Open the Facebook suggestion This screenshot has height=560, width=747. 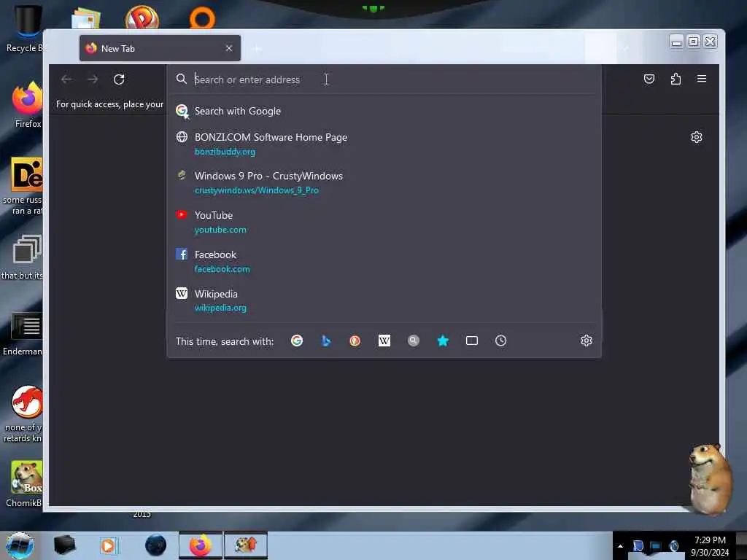pyautogui.click(x=384, y=262)
